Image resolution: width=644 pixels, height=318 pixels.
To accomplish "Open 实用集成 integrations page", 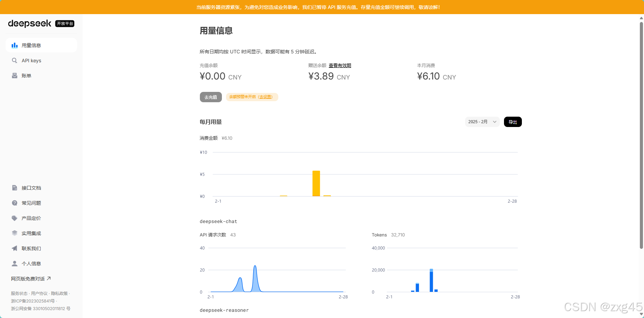I will pos(41,233).
